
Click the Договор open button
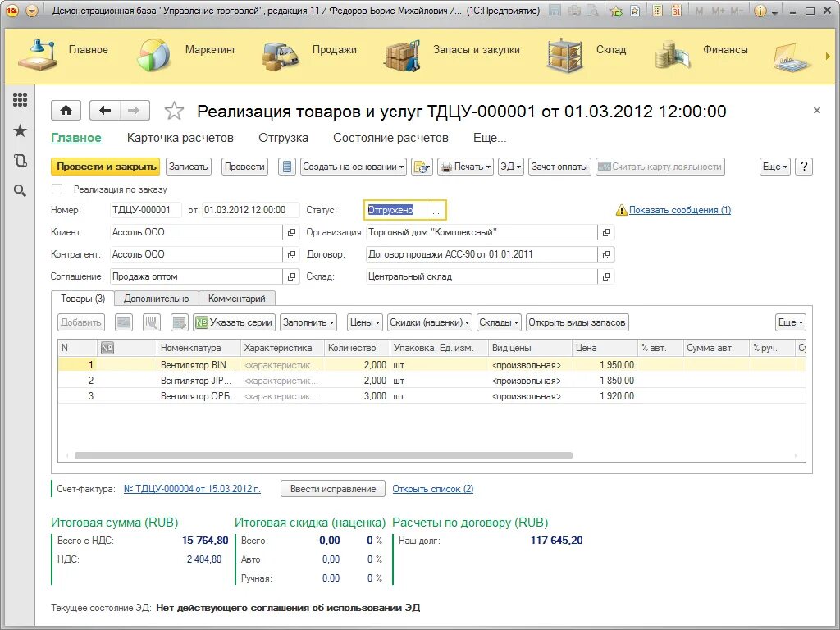tap(606, 254)
